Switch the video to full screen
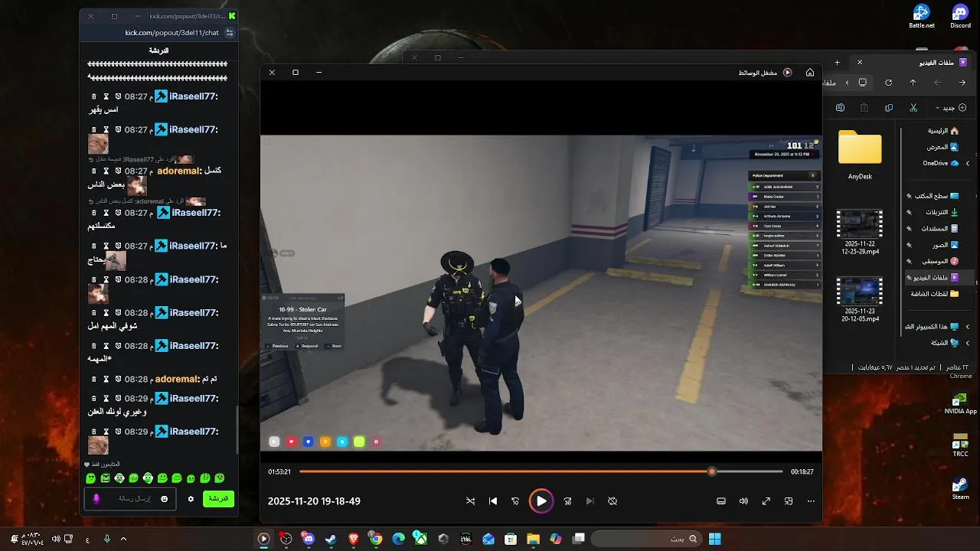The width and height of the screenshot is (980, 551). (766, 501)
